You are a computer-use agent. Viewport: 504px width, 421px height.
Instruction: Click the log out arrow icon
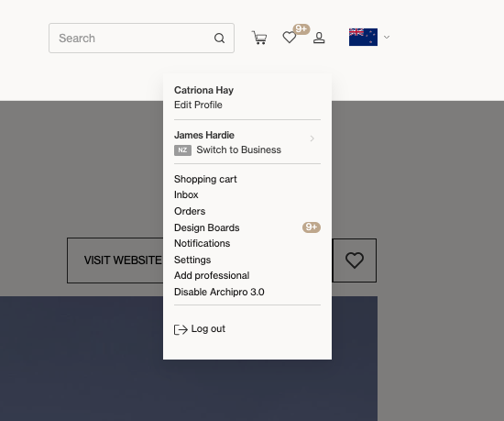(181, 329)
